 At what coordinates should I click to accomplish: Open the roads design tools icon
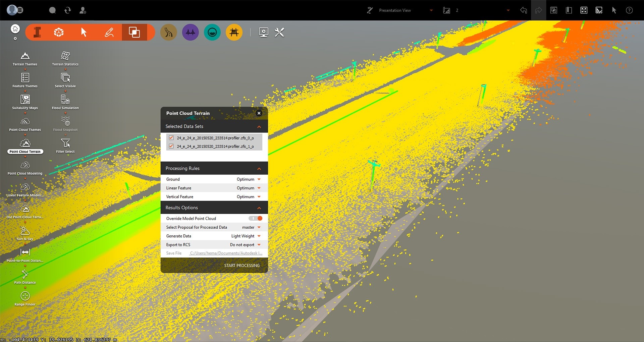coord(169,32)
